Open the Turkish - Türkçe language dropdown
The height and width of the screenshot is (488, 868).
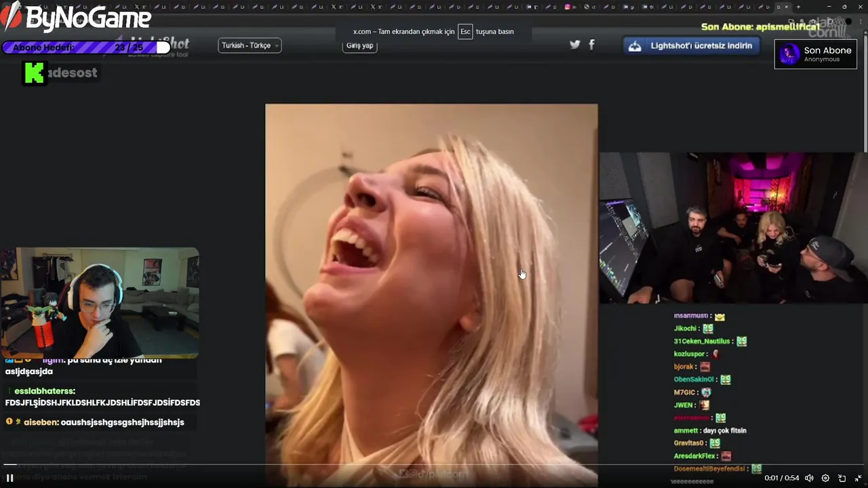click(250, 45)
